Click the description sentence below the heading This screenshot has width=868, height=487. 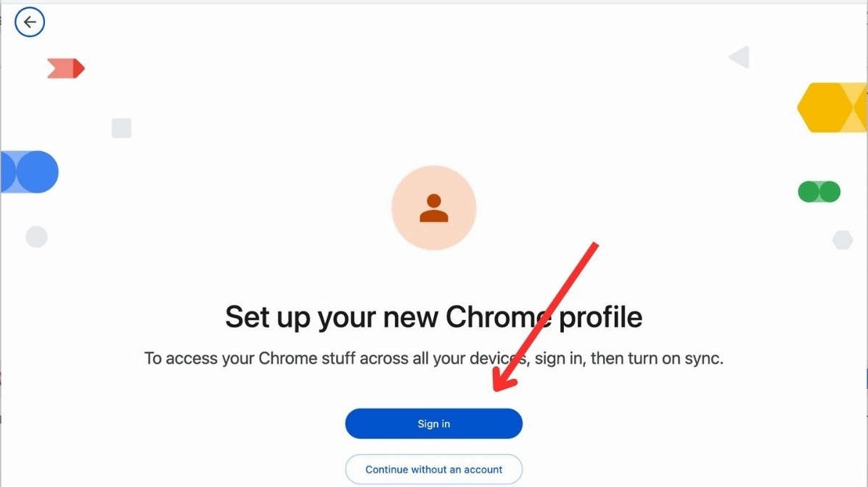(x=433, y=359)
